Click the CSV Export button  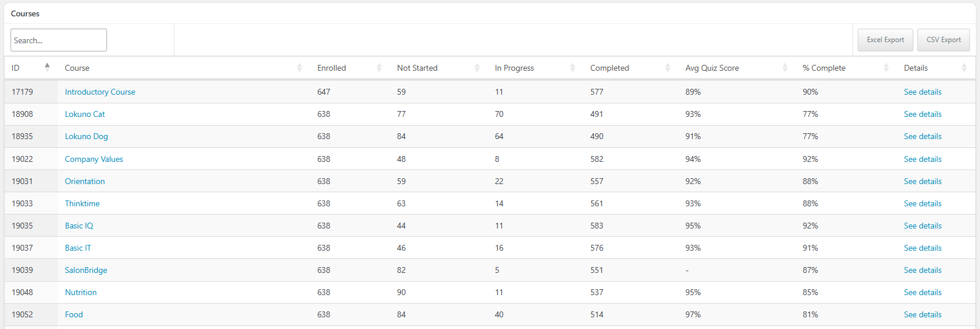pos(943,40)
